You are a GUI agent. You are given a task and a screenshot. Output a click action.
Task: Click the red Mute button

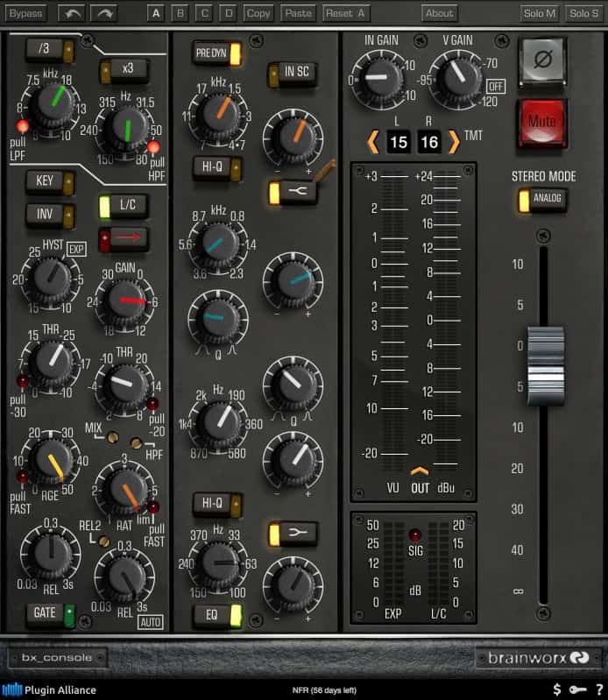(542, 122)
